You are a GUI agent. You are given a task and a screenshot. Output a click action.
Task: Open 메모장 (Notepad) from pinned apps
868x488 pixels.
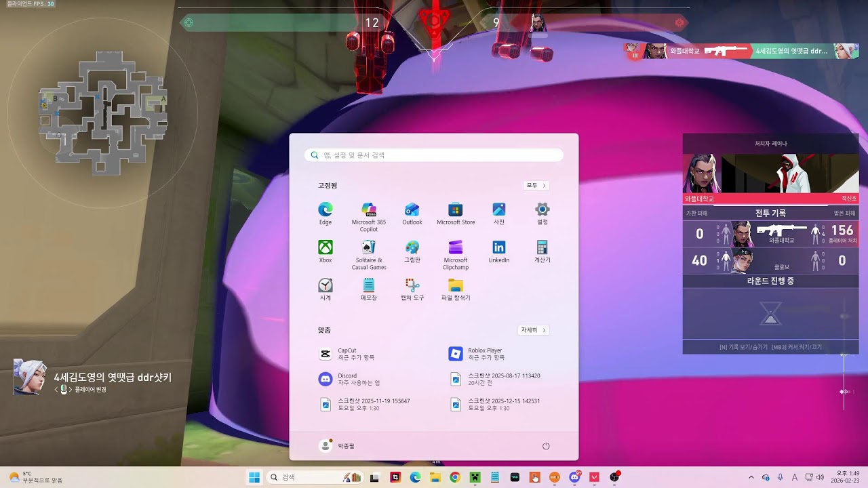[x=369, y=289]
